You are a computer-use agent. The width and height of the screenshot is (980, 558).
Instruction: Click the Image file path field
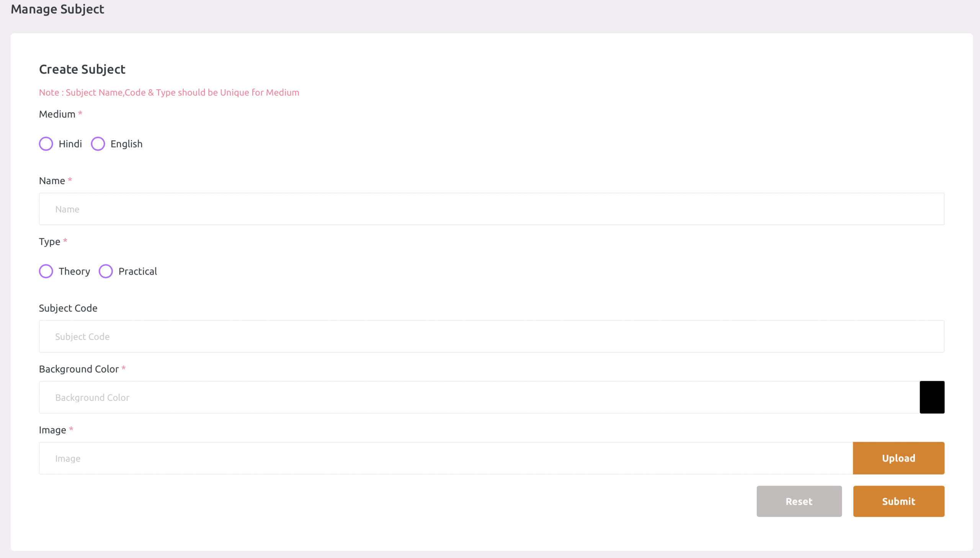pos(446,458)
